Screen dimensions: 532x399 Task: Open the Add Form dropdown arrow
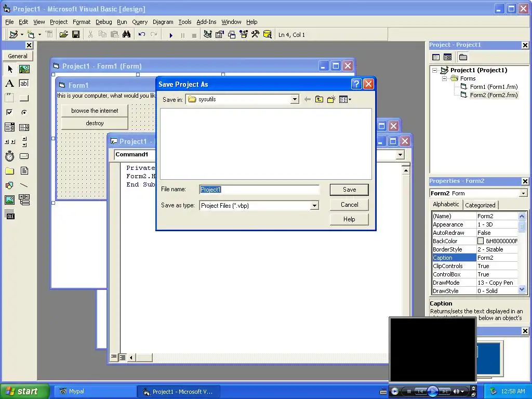pyautogui.click(x=39, y=35)
